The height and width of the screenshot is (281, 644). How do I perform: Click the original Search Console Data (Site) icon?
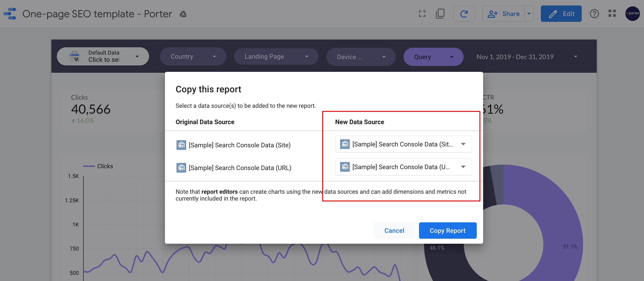click(181, 145)
